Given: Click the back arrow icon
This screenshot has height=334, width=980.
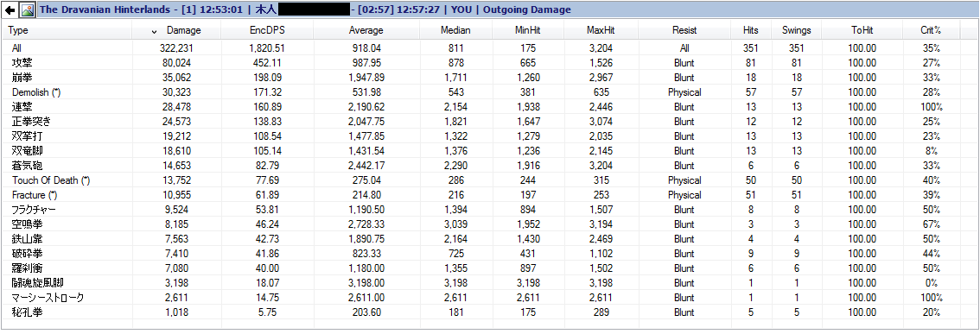Looking at the screenshot, I should coord(10,10).
